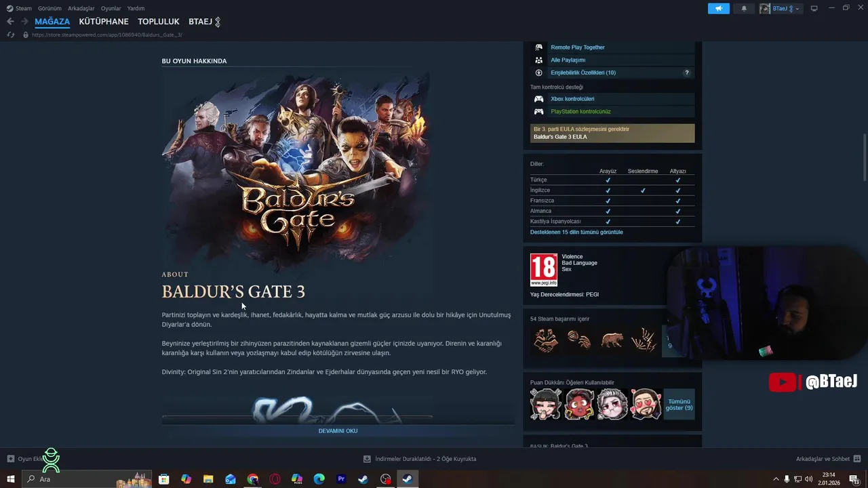Viewport: 868px width, 488px height.
Task: Open Chrome from the taskbar
Action: 252,479
